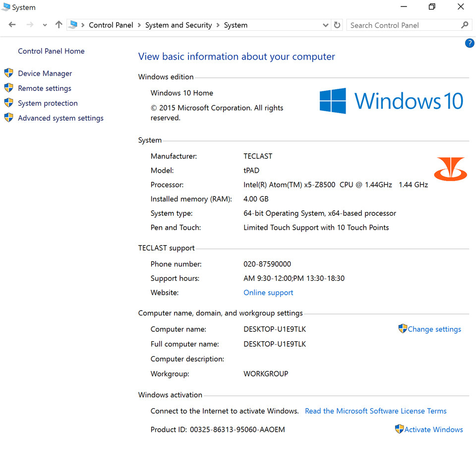Screen dimensions: 476x451
Task: Expand chevron after System and Security breadcrumb
Action: point(218,25)
